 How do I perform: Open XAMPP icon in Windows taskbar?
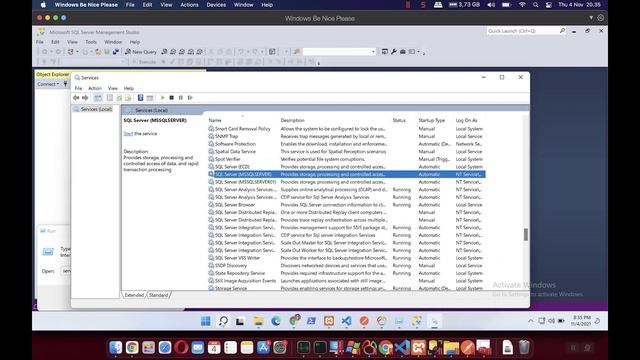tap(329, 321)
